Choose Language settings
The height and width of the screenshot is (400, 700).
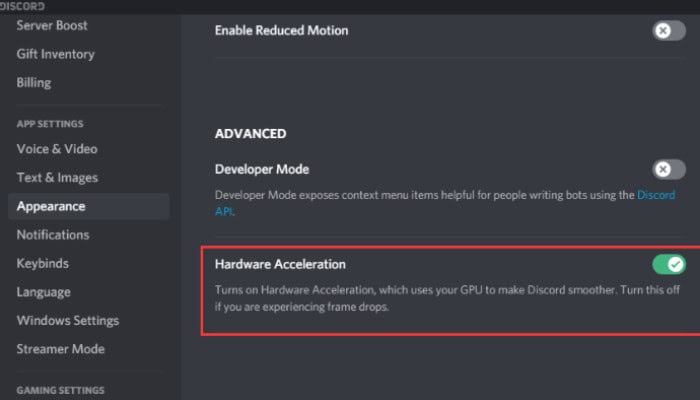(x=43, y=292)
